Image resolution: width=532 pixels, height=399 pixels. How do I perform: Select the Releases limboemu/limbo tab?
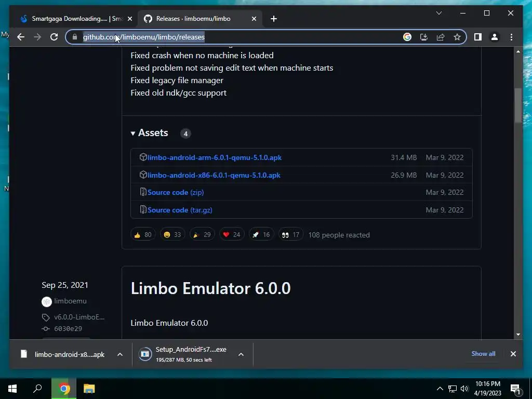199,19
